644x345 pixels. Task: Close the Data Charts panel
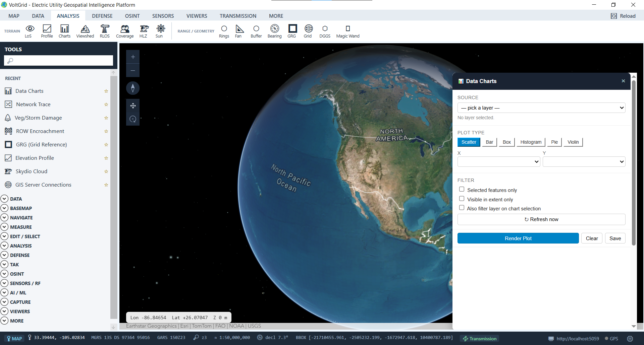pyautogui.click(x=623, y=81)
